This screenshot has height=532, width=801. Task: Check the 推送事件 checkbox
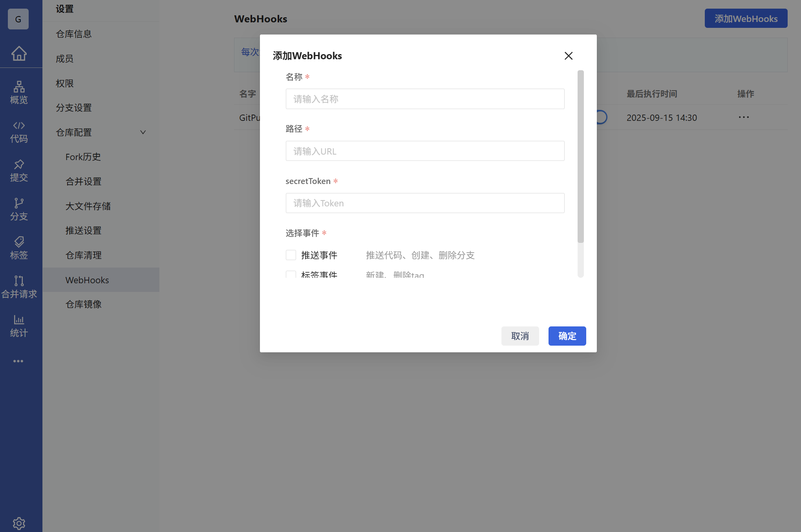tap(291, 255)
